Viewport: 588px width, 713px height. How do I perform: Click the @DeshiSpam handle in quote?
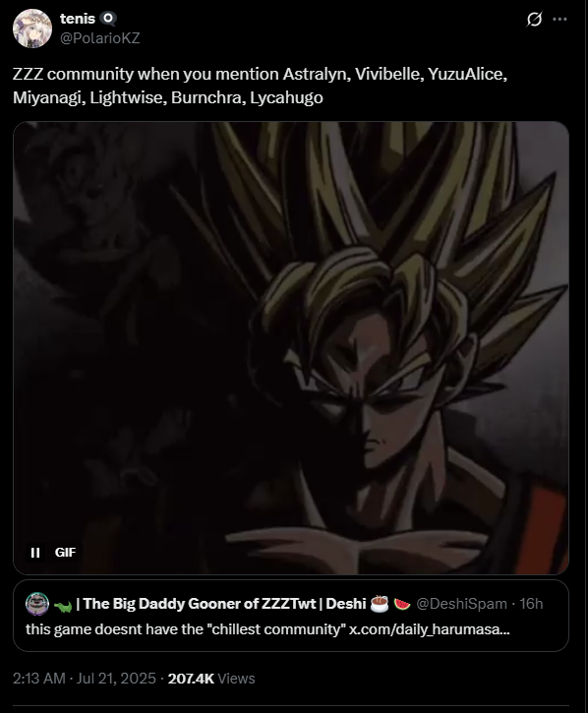[x=461, y=604]
